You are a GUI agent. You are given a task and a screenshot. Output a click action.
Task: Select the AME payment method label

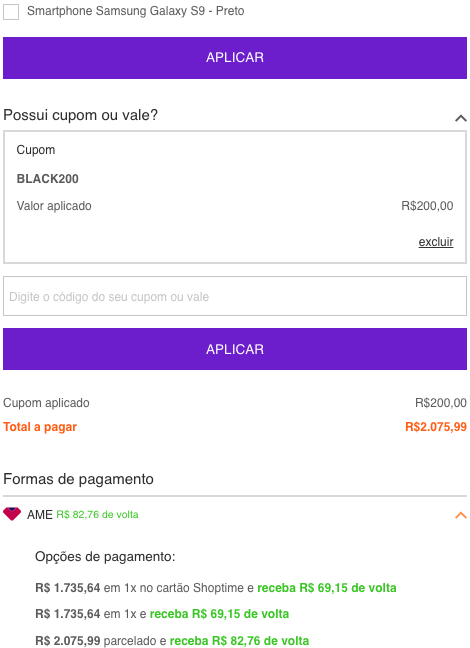40,515
